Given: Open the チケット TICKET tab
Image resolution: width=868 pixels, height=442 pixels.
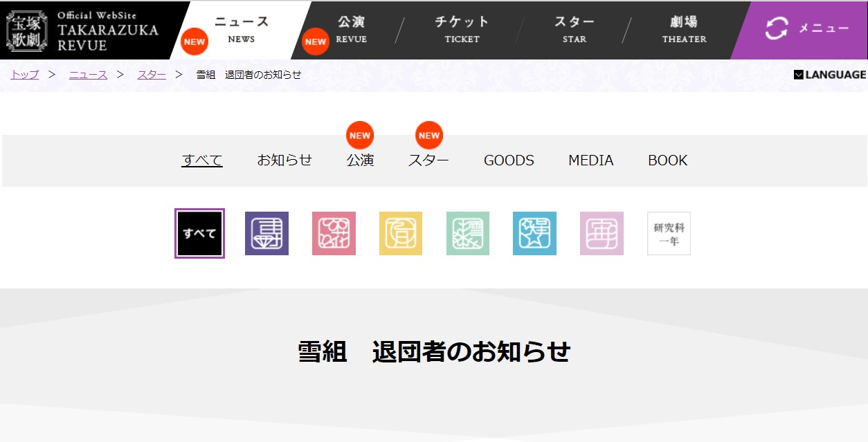Looking at the screenshot, I should point(462,30).
